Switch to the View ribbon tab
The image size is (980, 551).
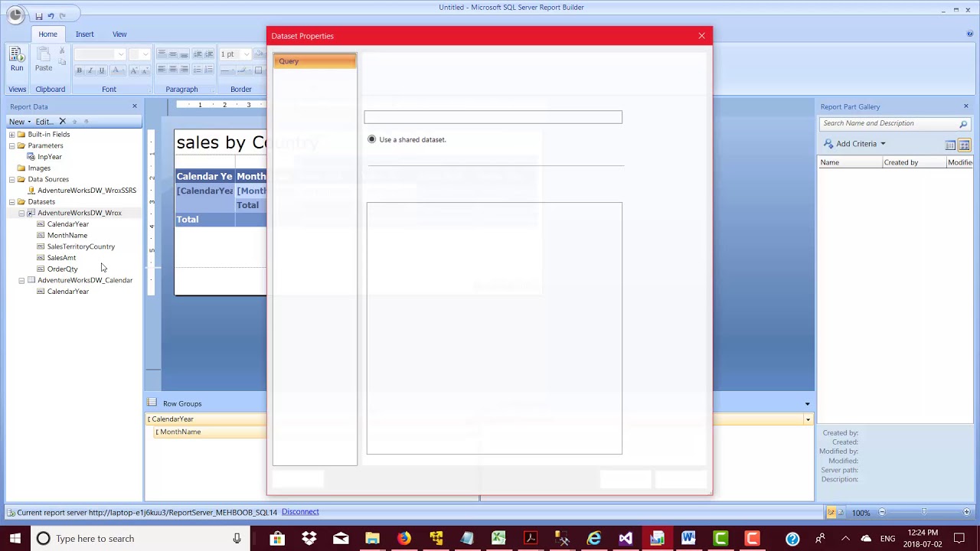119,34
